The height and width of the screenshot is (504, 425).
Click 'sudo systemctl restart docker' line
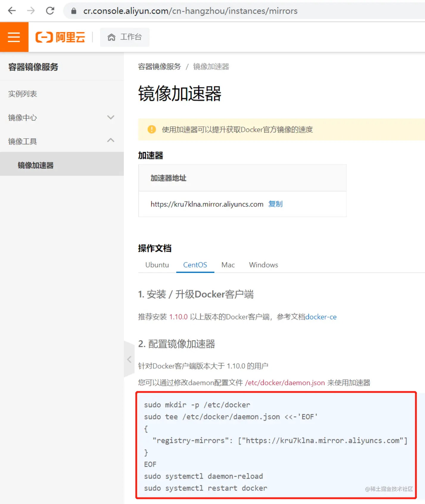click(206, 488)
